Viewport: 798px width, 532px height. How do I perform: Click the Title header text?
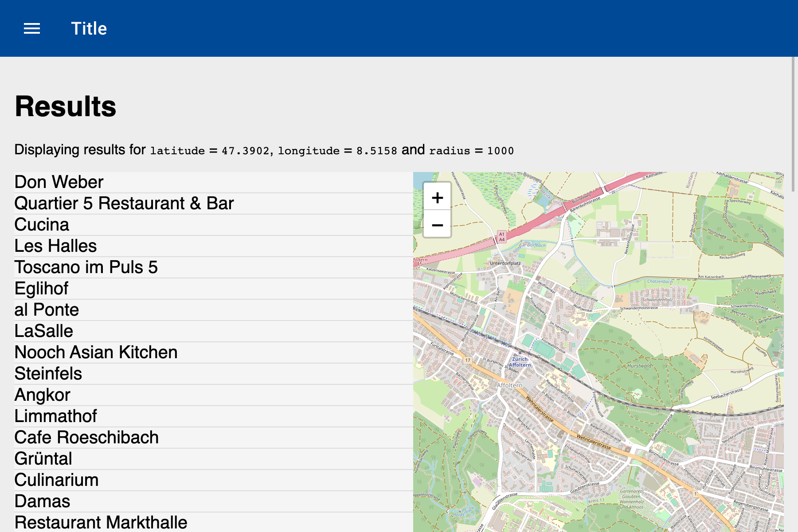coord(89,29)
